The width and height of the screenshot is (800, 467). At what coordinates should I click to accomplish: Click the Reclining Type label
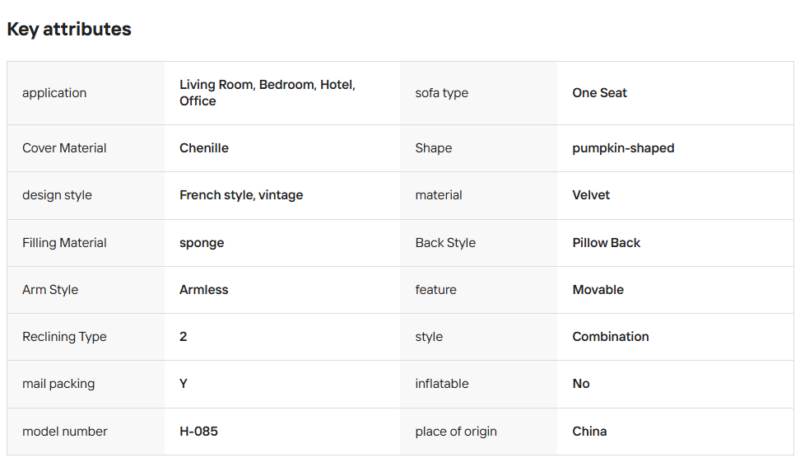64,337
